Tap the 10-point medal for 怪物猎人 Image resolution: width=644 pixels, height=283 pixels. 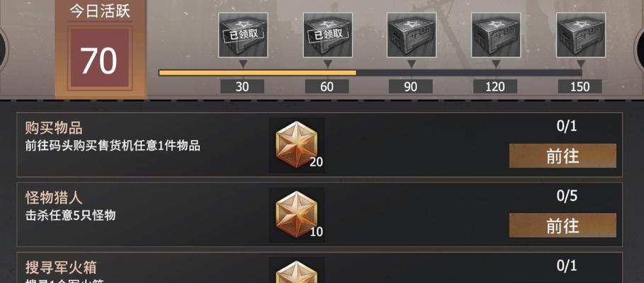[297, 215]
